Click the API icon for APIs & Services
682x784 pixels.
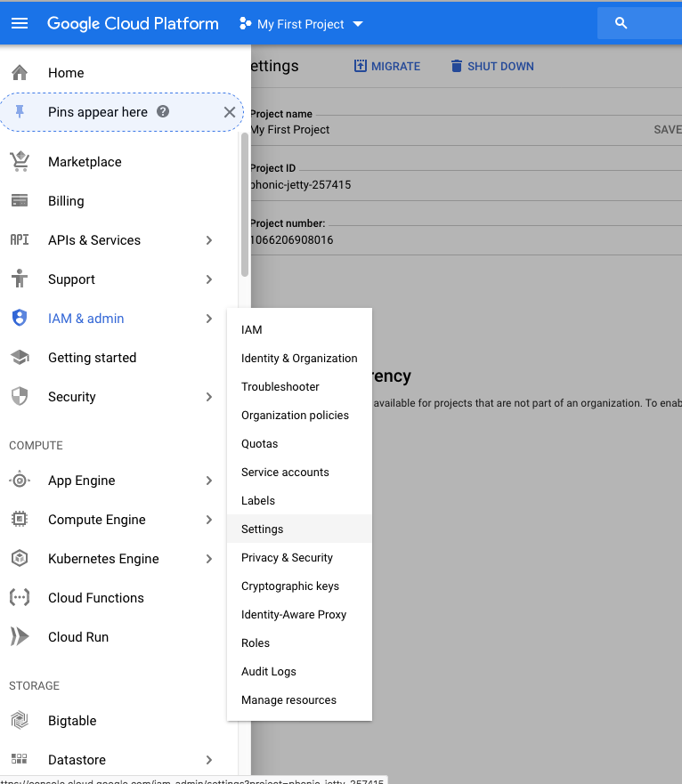[20, 239]
